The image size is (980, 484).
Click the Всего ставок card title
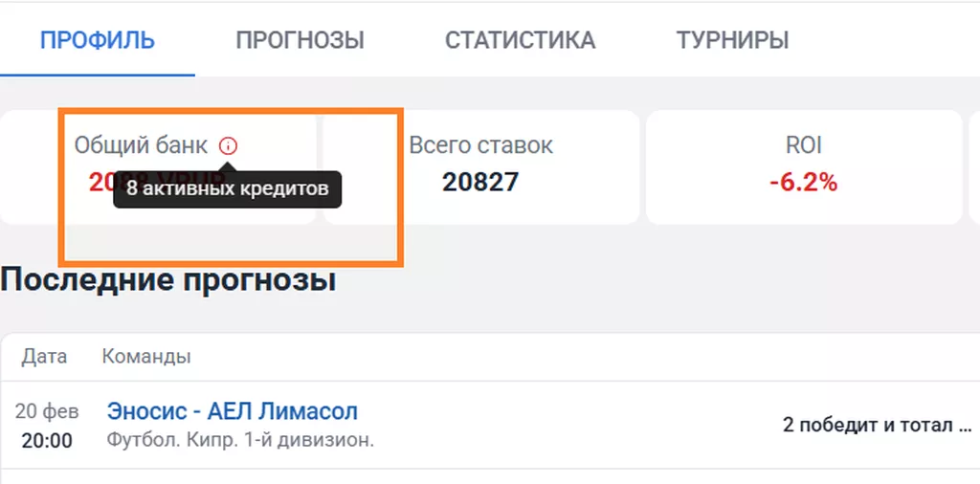pyautogui.click(x=480, y=146)
